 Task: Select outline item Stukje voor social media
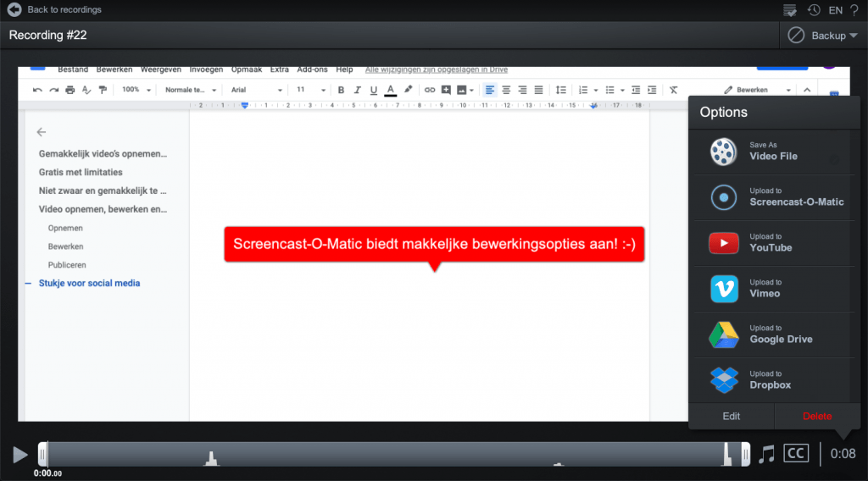point(89,283)
